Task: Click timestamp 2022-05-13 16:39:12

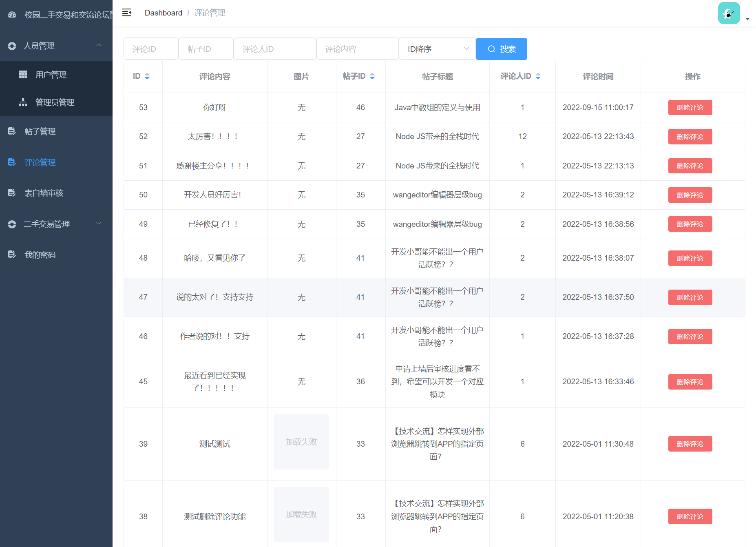Action: tap(598, 195)
